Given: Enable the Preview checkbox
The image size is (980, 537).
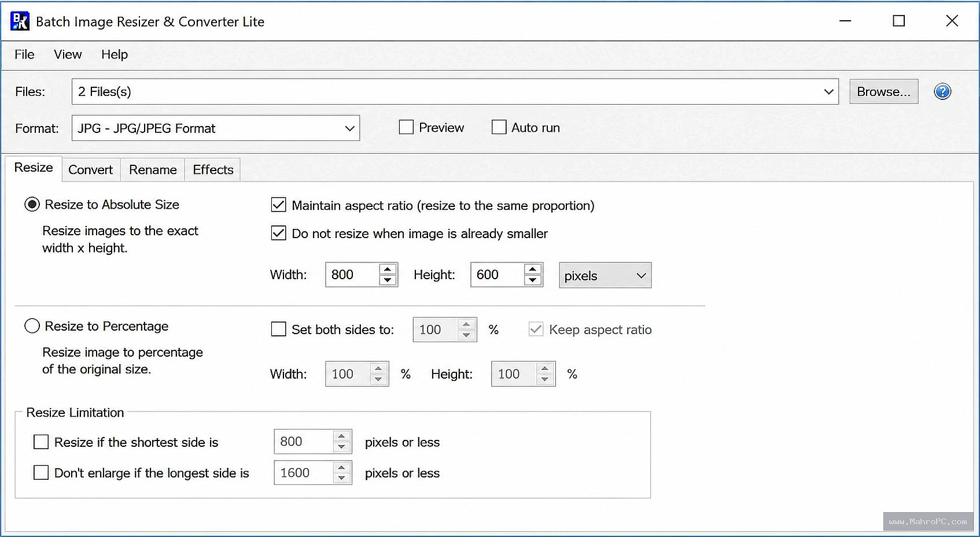Looking at the screenshot, I should pyautogui.click(x=406, y=127).
